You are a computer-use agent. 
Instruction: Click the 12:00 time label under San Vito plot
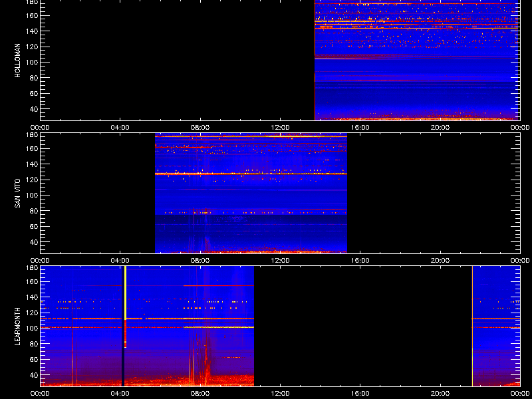[x=280, y=261]
